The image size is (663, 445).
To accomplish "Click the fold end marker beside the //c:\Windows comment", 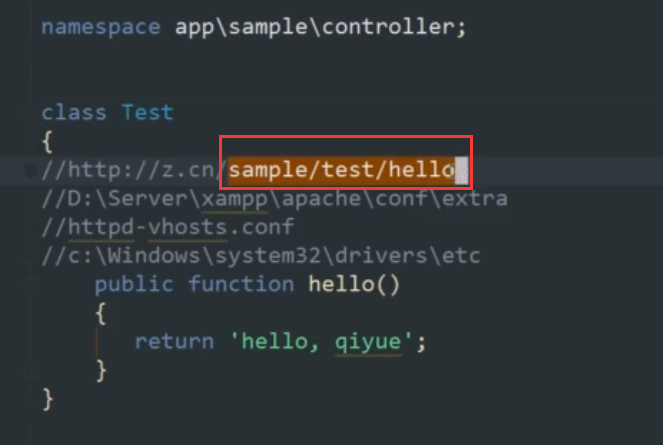I will pyautogui.click(x=30, y=256).
